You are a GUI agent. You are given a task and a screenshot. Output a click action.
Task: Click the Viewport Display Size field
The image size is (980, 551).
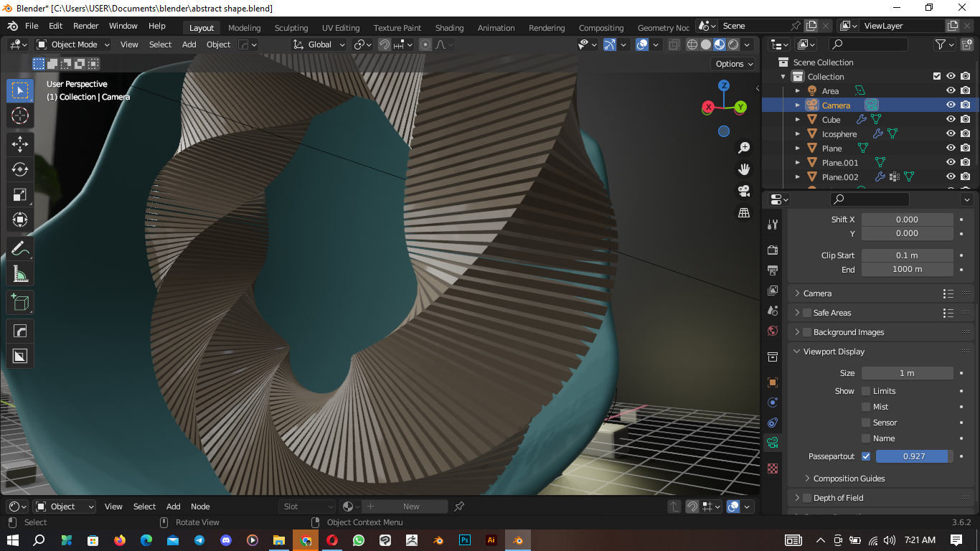tap(908, 373)
